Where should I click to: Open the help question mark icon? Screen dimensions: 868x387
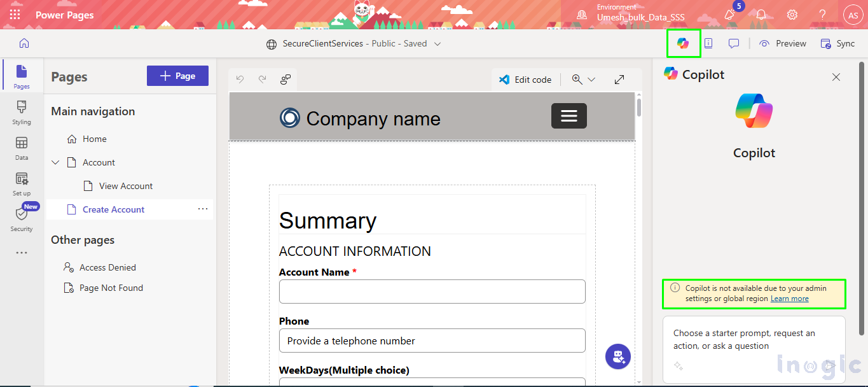pos(822,15)
